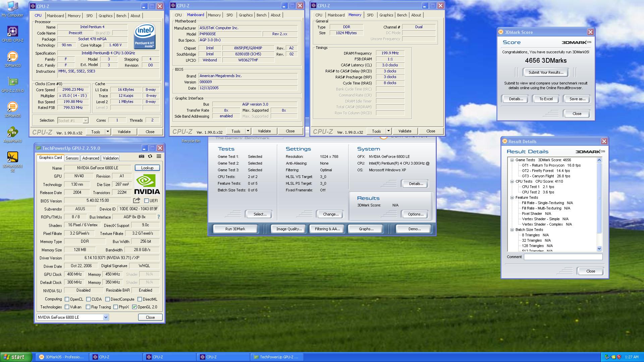644x362 pixels.
Task: Click TechPowerUp GPU-Z taskbar button
Action: [277, 357]
